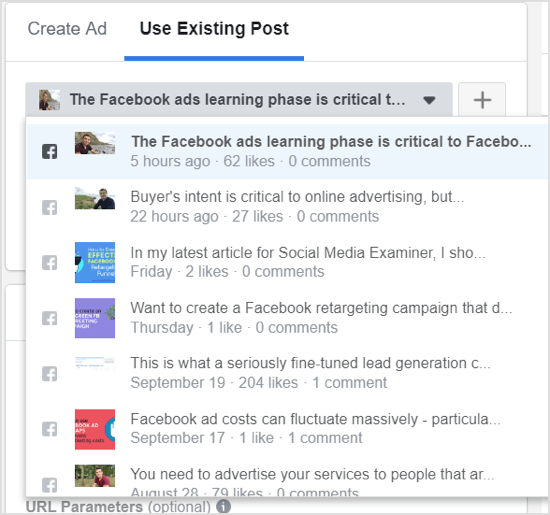Choose the Buyer's intent post

click(287, 207)
